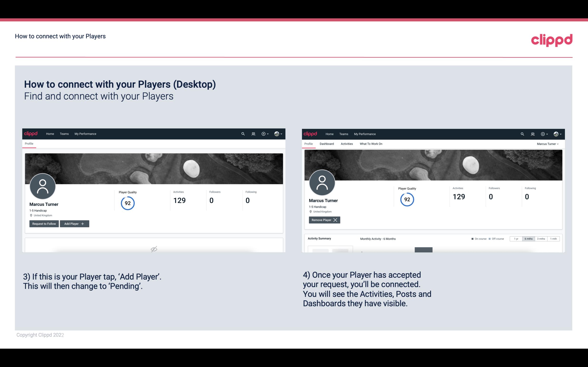Click the Clippd logo icon top-left
This screenshot has height=367, width=588.
31,133
